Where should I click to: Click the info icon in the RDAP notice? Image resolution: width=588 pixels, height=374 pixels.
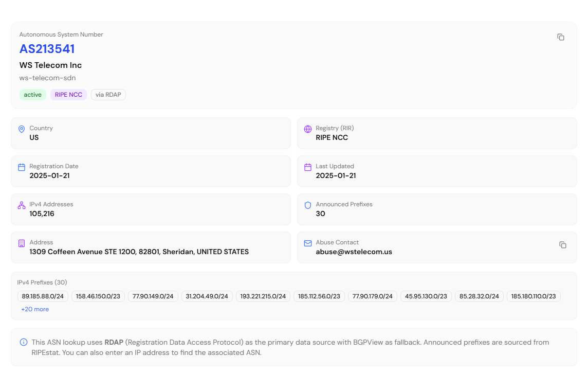coord(24,342)
